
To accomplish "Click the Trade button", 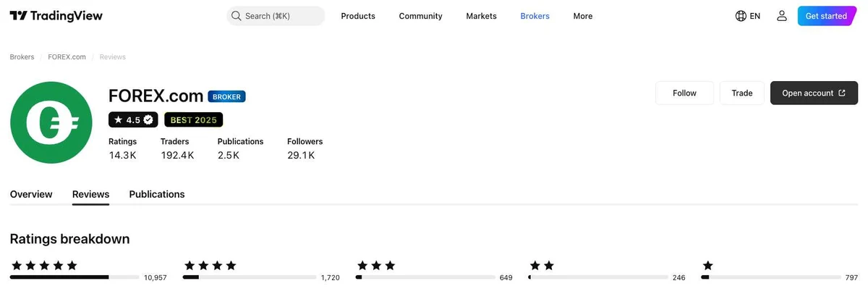I will (742, 93).
